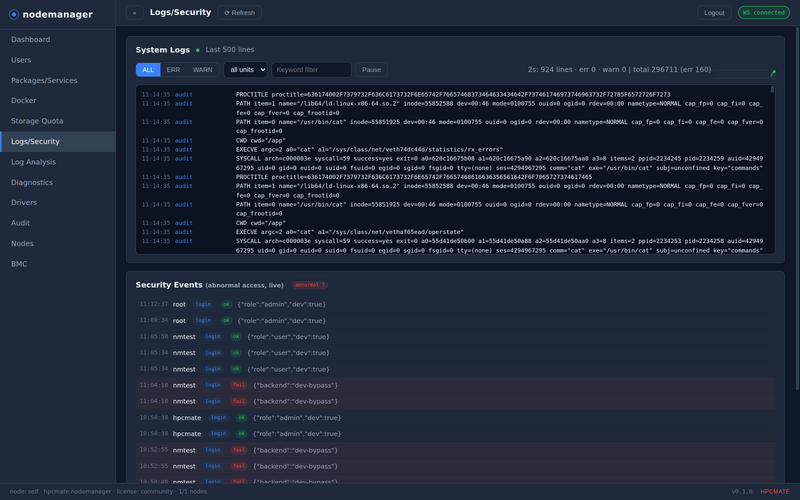
Task: Open the all units dropdown
Action: (x=245, y=70)
